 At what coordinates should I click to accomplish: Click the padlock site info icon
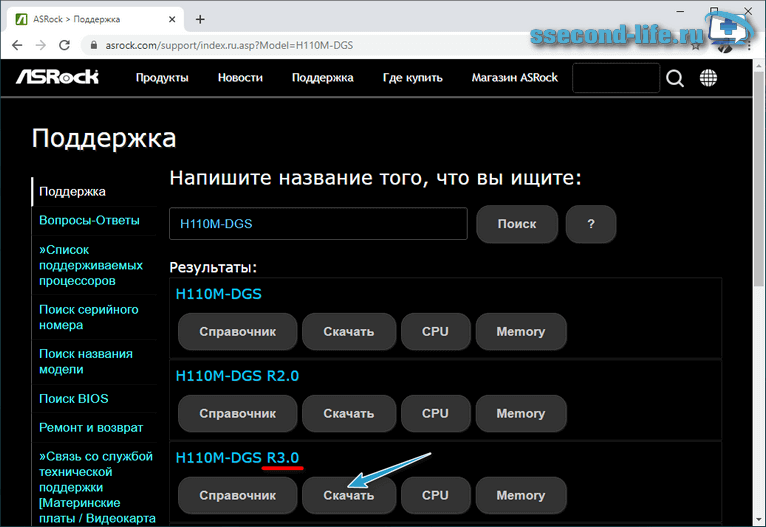point(93,45)
